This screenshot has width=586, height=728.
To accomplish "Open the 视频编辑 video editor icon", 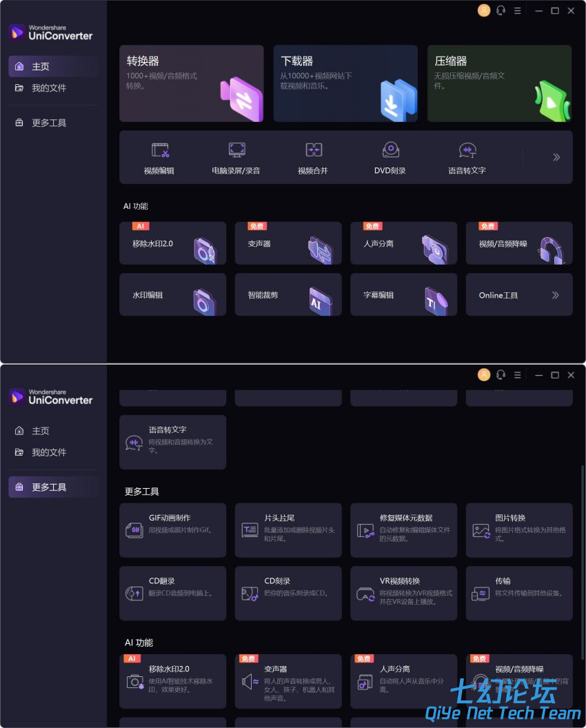I will (160, 150).
